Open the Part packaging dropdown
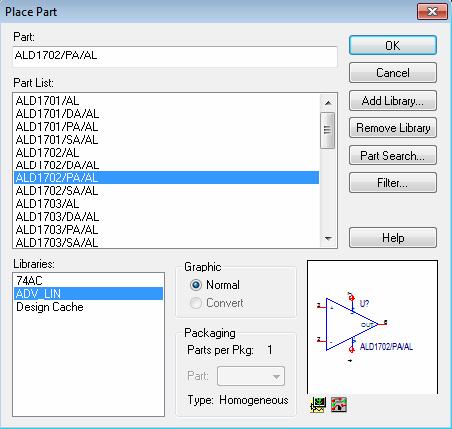 click(251, 376)
